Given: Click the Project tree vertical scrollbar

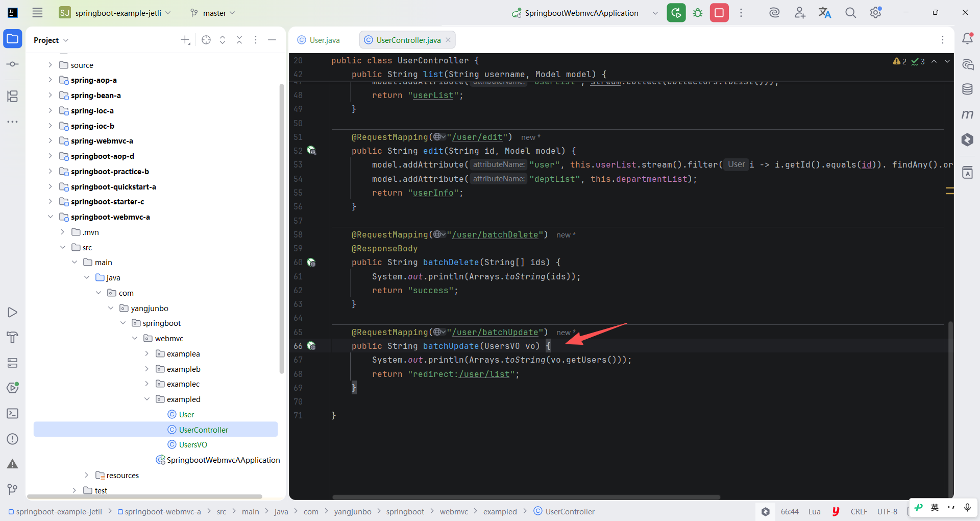Looking at the screenshot, I should coord(281,228).
